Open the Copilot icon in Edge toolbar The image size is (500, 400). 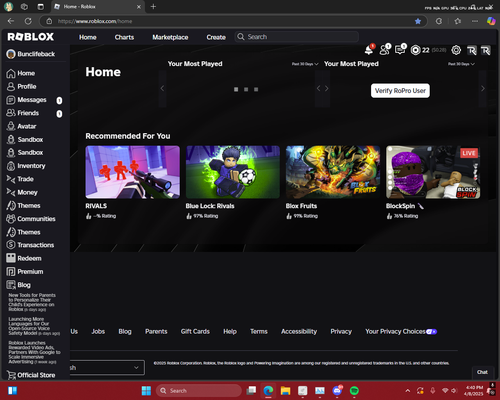tap(491, 21)
